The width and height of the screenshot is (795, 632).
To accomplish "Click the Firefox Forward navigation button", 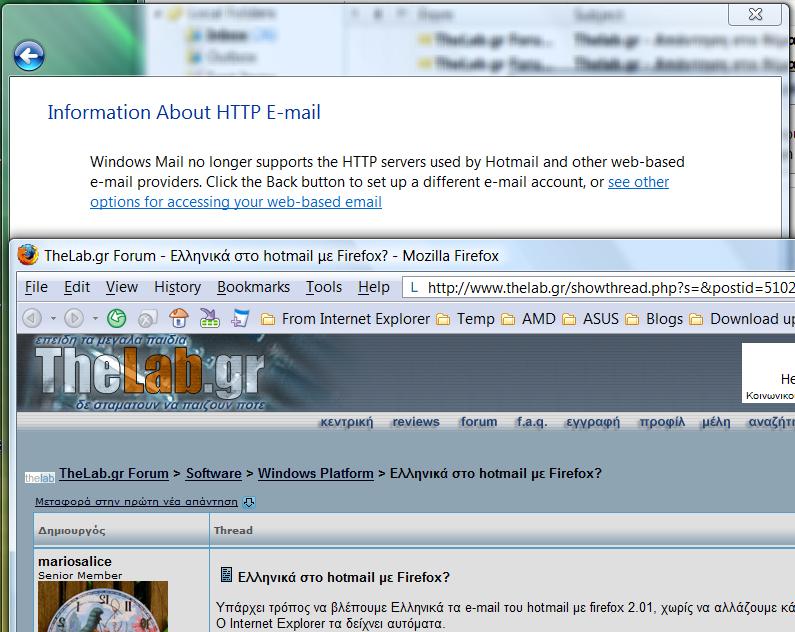I will click(x=74, y=318).
